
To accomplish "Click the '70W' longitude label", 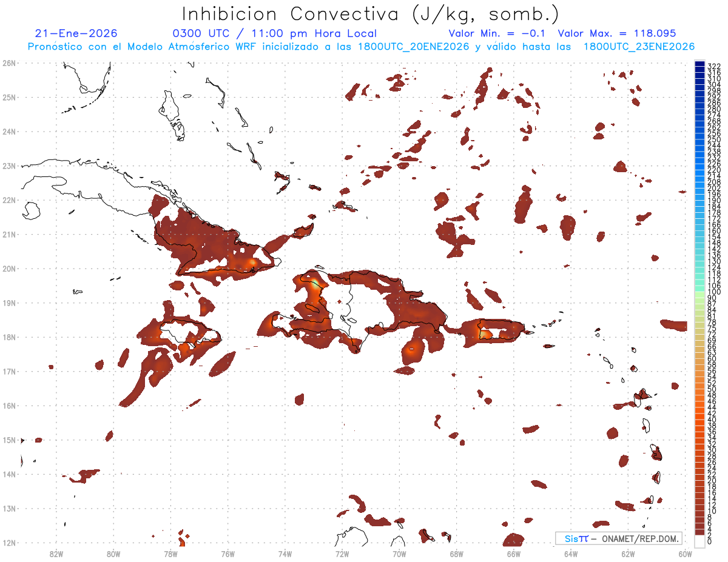I will pyautogui.click(x=399, y=554).
